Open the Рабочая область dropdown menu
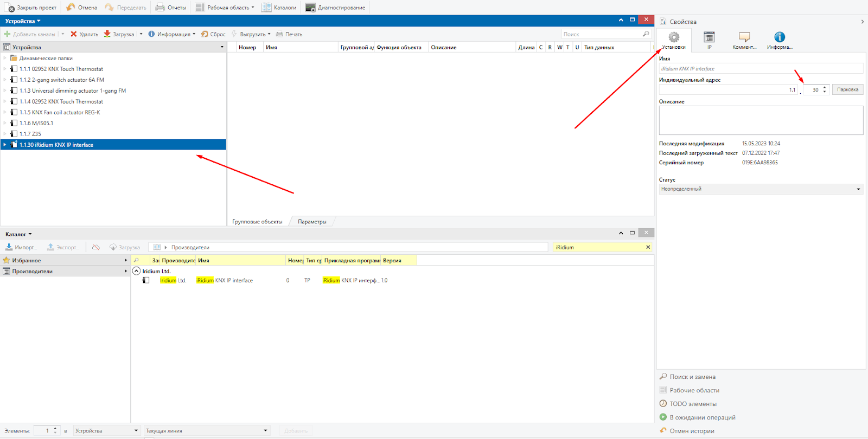Viewport: 868px width, 439px height. tap(225, 8)
